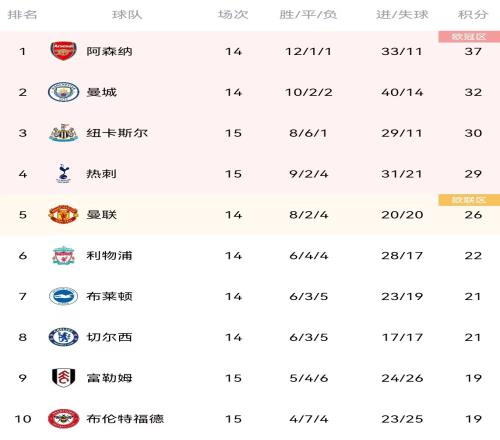Viewport: 500px width, 440px height.
Task: Select the Liverpool club crest
Action: point(63,255)
